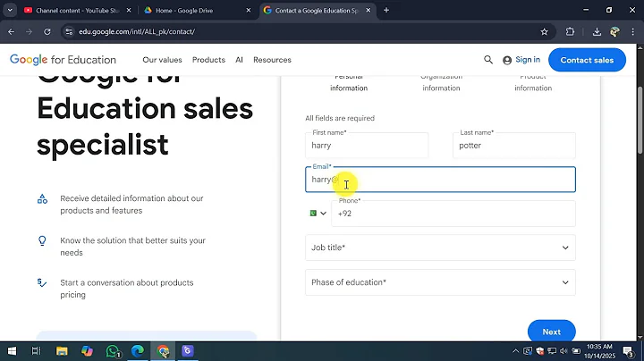Click the Product information step
The image size is (644, 361).
pyautogui.click(x=533, y=82)
